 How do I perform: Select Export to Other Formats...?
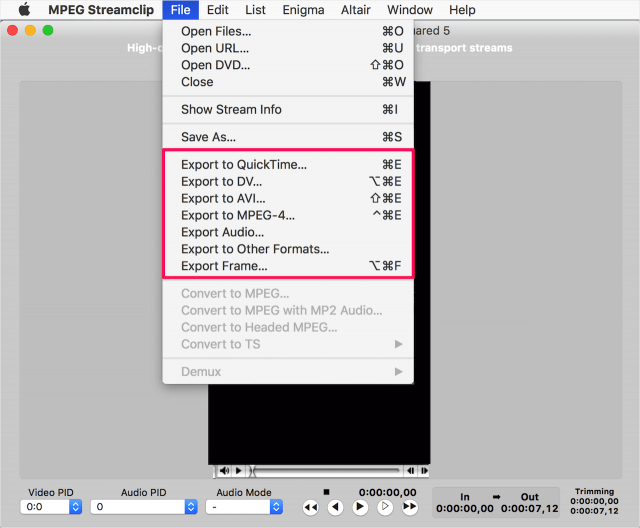pyautogui.click(x=288, y=249)
